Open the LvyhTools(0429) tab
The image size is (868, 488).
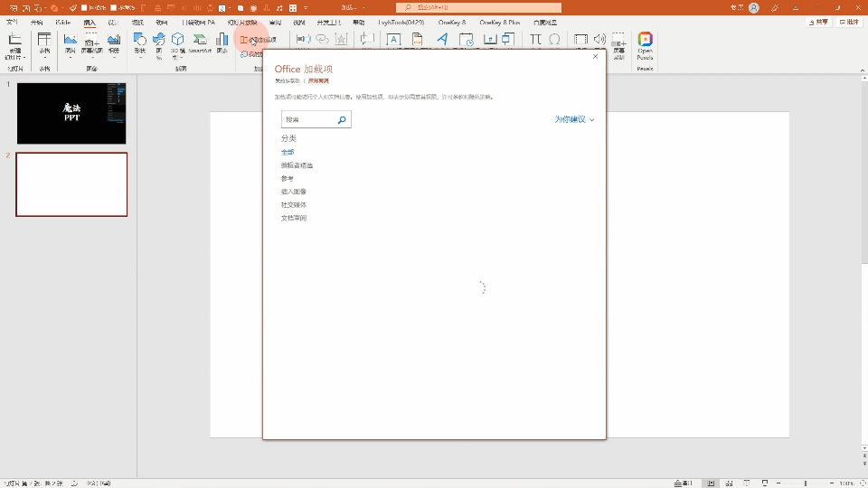click(401, 23)
